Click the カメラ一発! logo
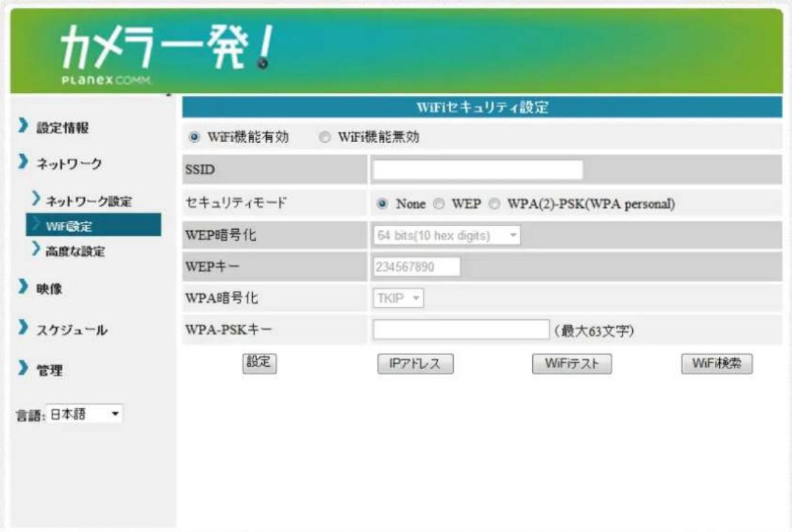This screenshot has width=792, height=532. tap(167, 47)
